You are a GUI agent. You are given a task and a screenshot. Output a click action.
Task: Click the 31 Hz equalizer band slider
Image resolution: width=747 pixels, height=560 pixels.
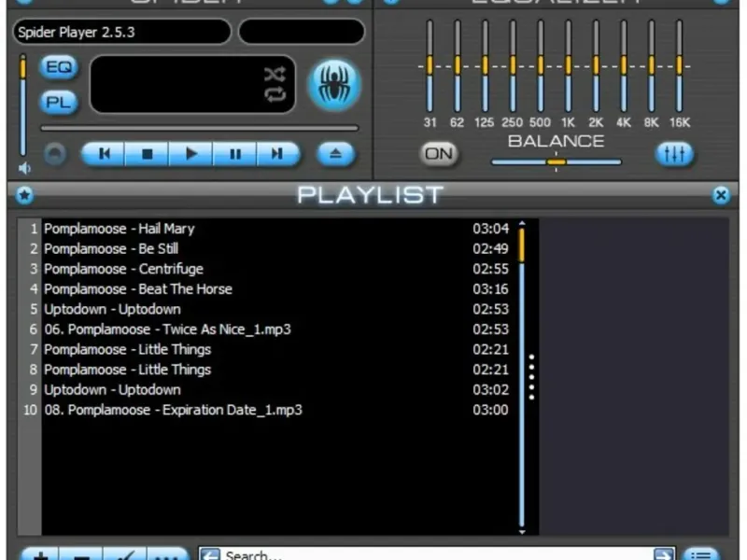point(430,65)
